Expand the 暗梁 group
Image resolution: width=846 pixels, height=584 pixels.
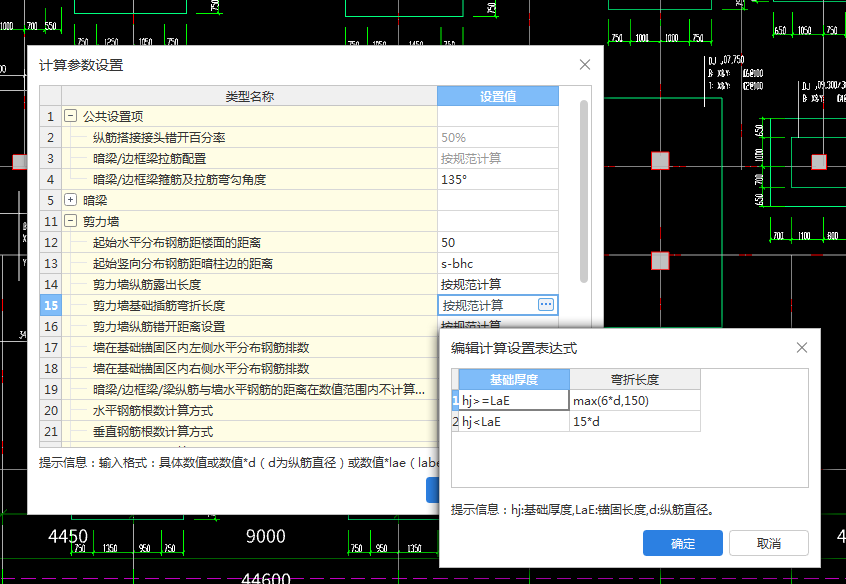(x=70, y=200)
